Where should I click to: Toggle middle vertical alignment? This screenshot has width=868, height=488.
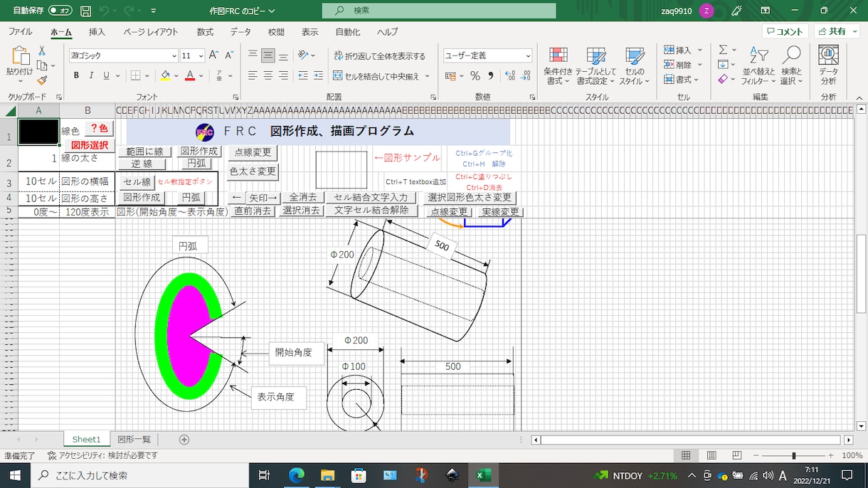click(x=268, y=55)
